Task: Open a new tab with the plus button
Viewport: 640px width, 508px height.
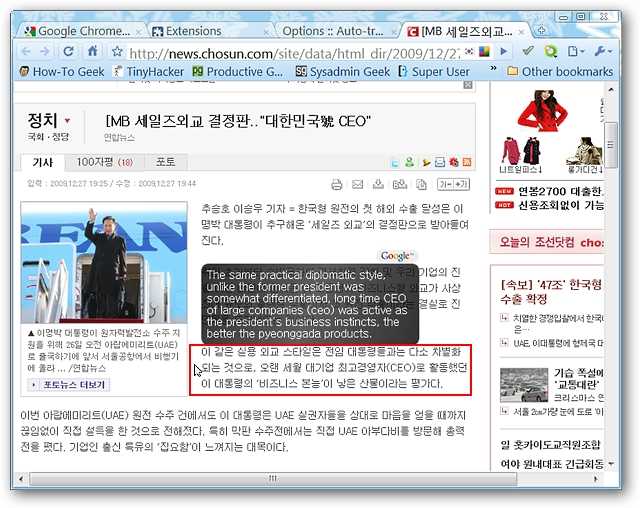Action: [541, 30]
